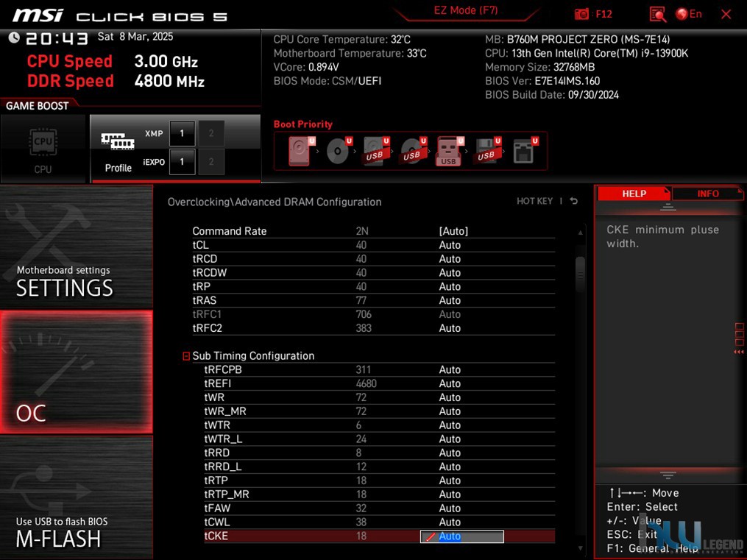Enable XMP profile 2

(211, 133)
